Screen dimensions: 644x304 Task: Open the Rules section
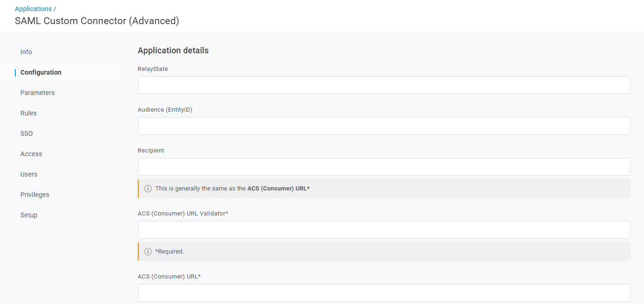(x=28, y=113)
